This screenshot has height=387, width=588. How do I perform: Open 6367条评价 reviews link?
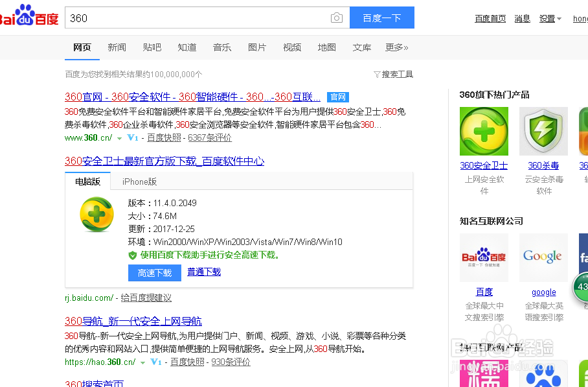[x=210, y=138]
